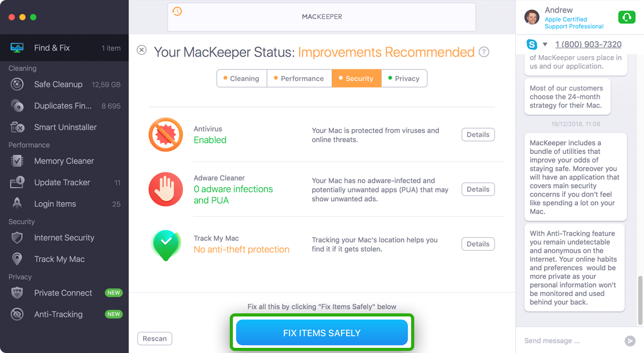Switch to the Cleaning tab
This screenshot has width=644, height=353.
click(242, 78)
